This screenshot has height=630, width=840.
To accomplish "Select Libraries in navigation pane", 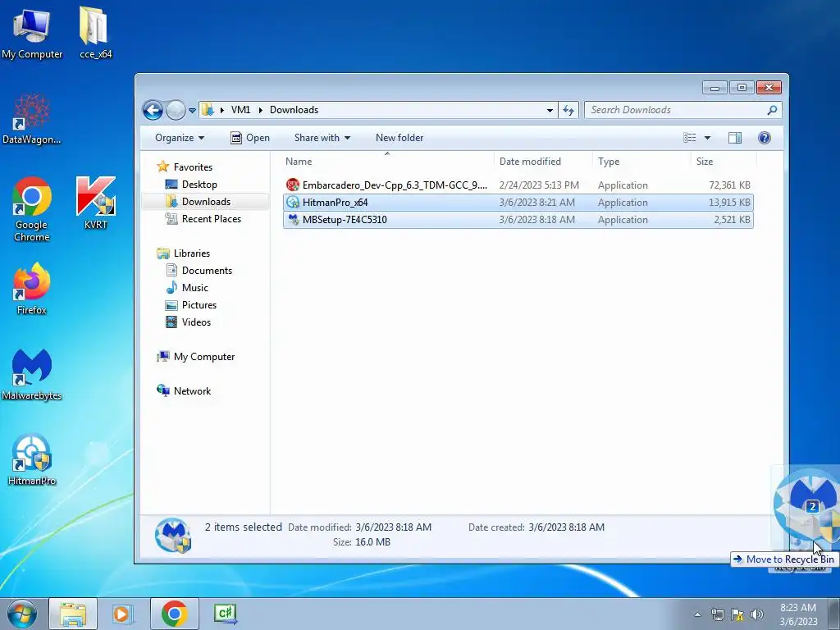I will pyautogui.click(x=183, y=253).
